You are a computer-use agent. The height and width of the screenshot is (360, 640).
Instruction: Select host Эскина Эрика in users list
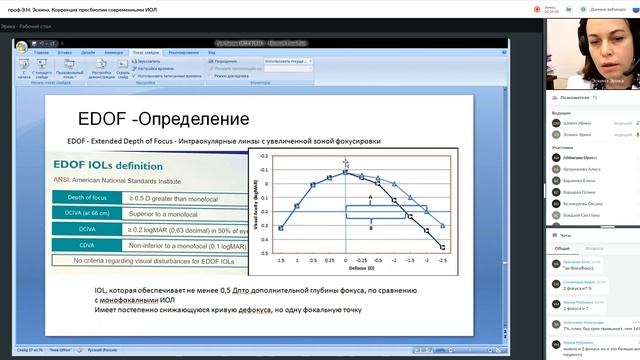(x=577, y=135)
